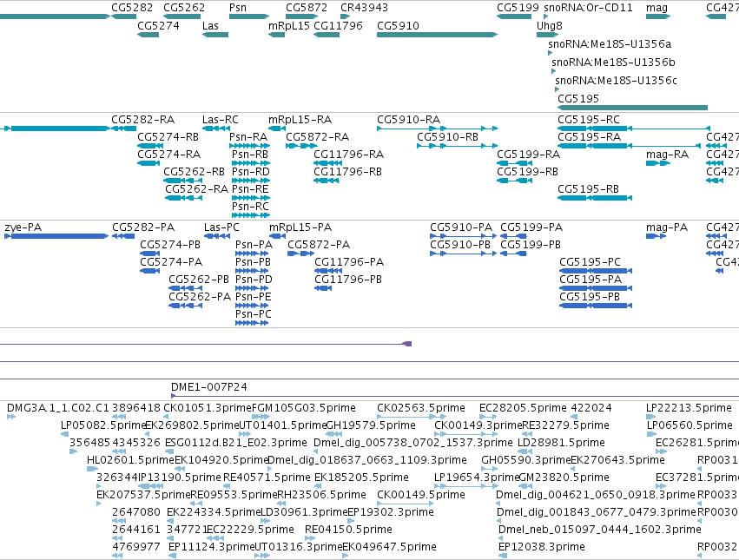Click transcript CG5262-RB label

194,172
